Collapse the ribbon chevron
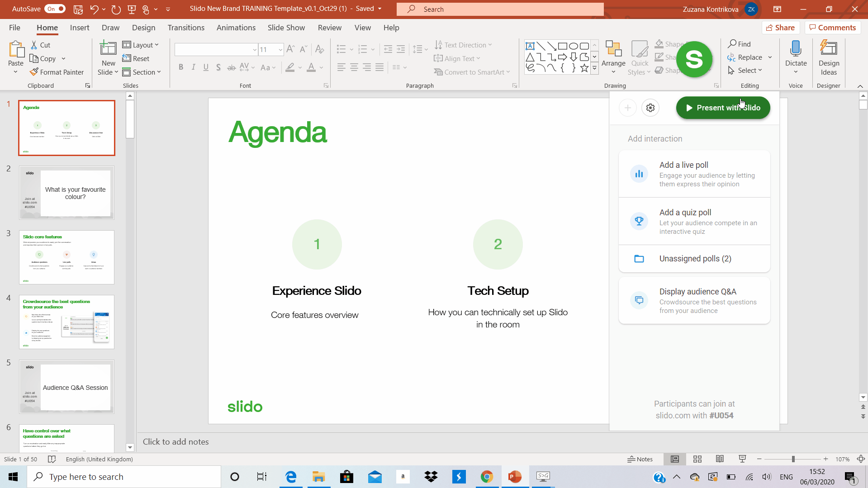 tap(860, 86)
